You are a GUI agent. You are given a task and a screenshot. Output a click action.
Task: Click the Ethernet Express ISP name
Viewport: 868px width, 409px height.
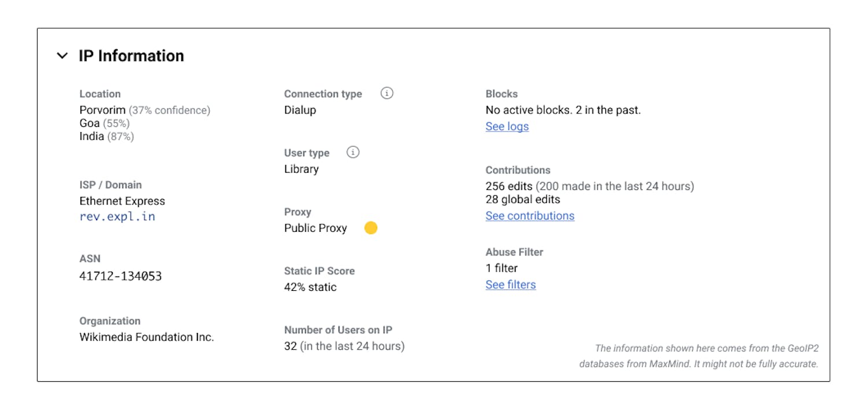click(122, 201)
